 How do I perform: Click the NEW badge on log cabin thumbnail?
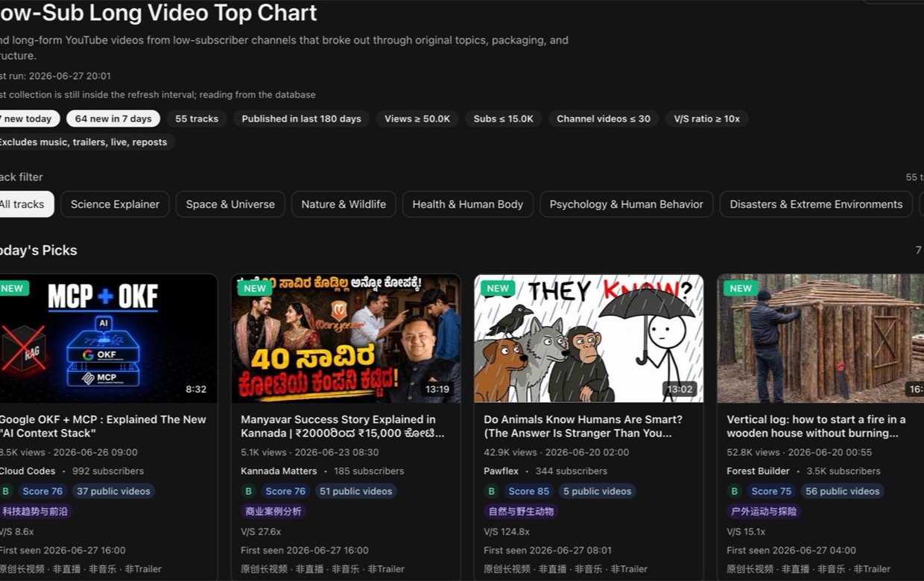(741, 288)
